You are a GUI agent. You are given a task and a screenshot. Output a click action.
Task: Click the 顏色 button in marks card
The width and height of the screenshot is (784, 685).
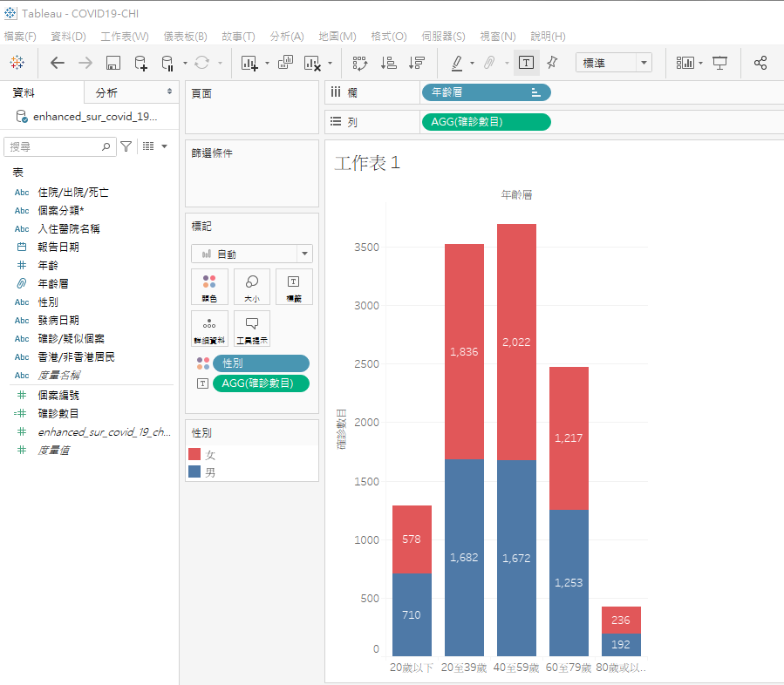[x=209, y=287]
